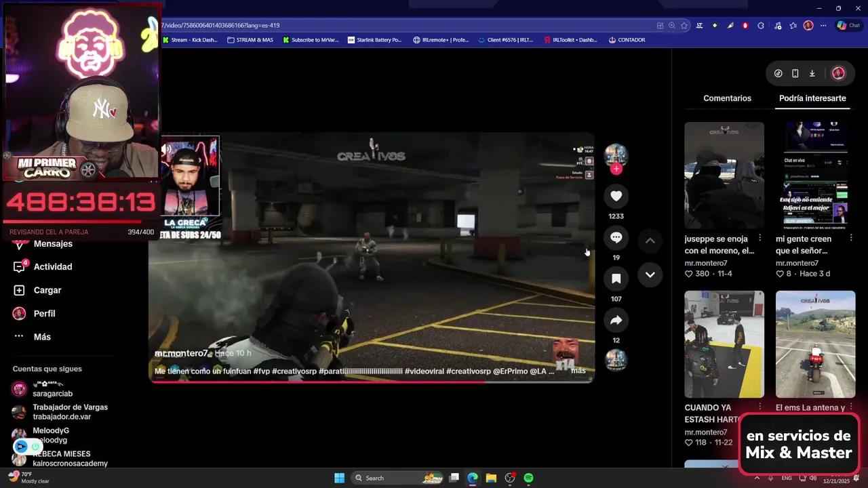Screen dimensions: 868x488
Task: Go to next video with down chevron
Action: coord(650,274)
